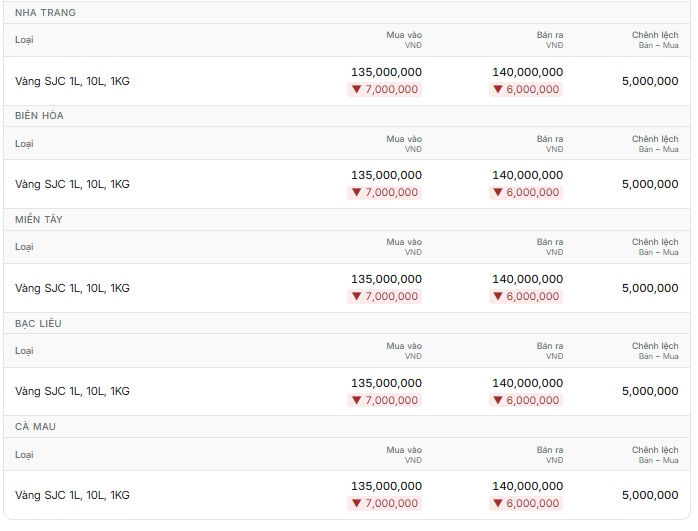The height and width of the screenshot is (531, 698).
Task: Click Chênh lệch column header under Miền Tây
Action: point(655,247)
